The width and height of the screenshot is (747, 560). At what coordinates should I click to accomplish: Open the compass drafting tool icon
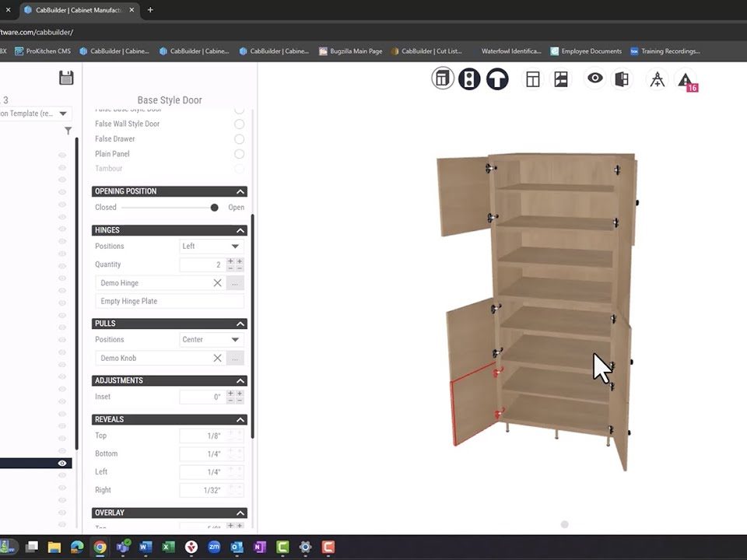[x=658, y=79]
